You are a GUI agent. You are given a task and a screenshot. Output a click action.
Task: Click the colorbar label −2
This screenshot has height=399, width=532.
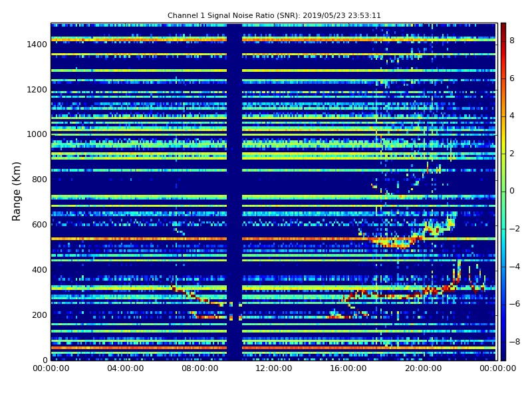pyautogui.click(x=514, y=229)
